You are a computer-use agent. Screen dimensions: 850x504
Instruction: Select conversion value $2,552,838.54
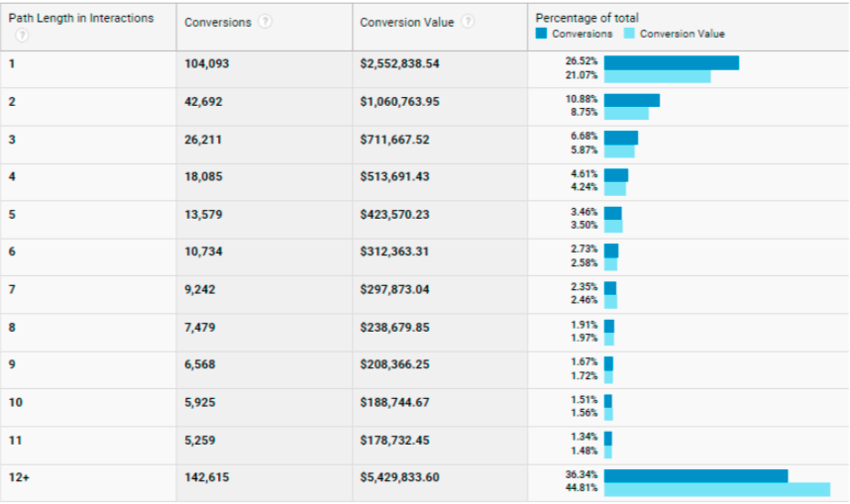(x=399, y=63)
